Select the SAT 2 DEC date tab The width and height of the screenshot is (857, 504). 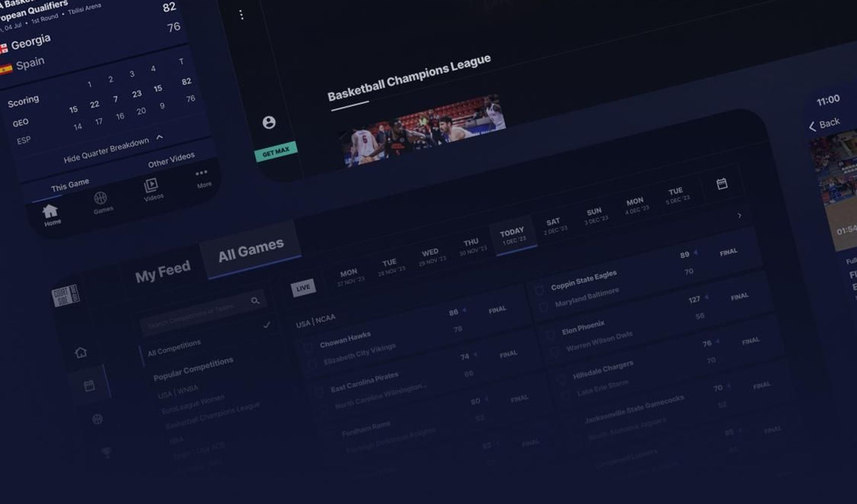(x=555, y=225)
